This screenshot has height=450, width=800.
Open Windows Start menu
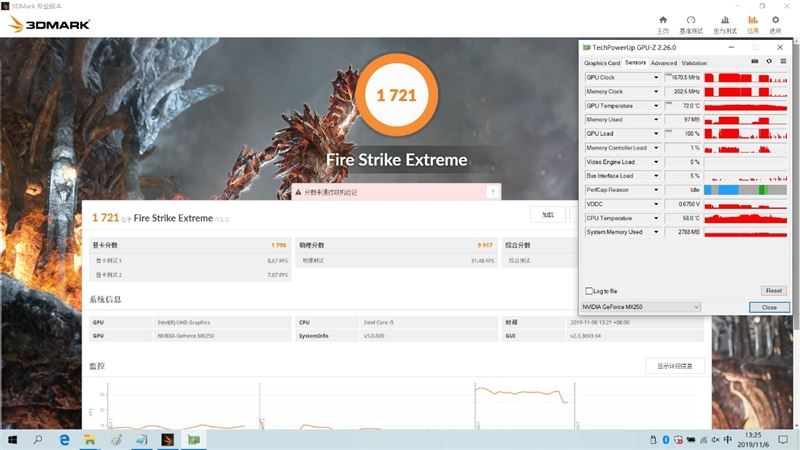(x=12, y=439)
